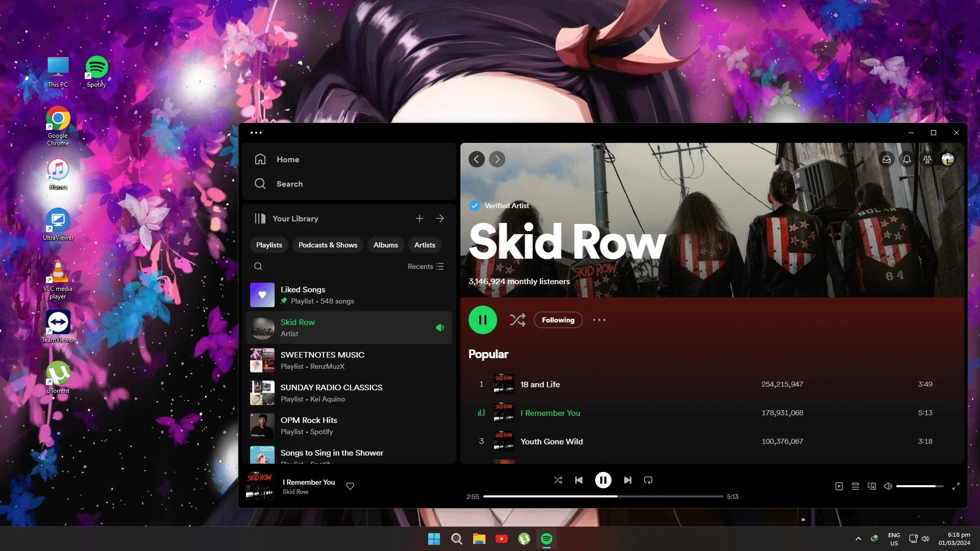Open UltraViewer desktop shortcut
Screen dimensions: 980x551
(58, 225)
